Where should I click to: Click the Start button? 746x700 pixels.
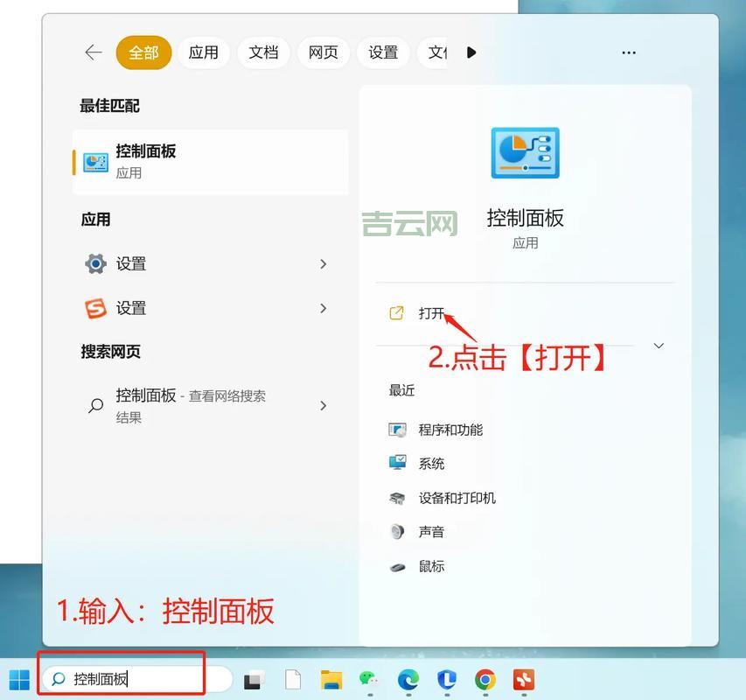pos(18,680)
